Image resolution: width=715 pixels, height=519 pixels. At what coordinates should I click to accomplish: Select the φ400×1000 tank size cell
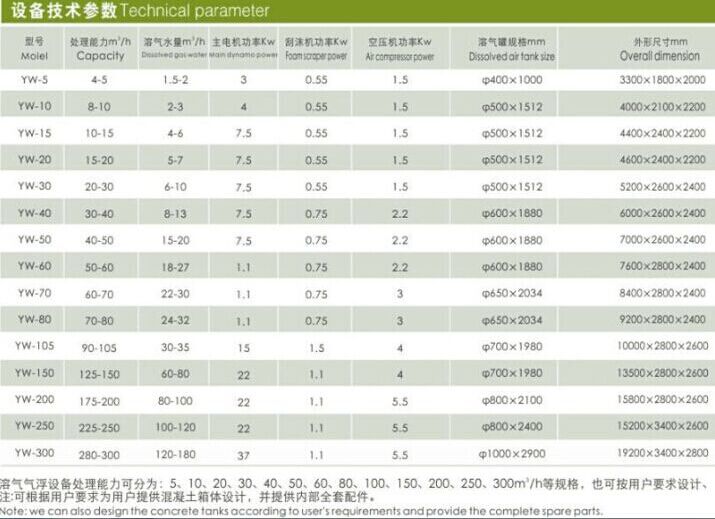click(511, 78)
